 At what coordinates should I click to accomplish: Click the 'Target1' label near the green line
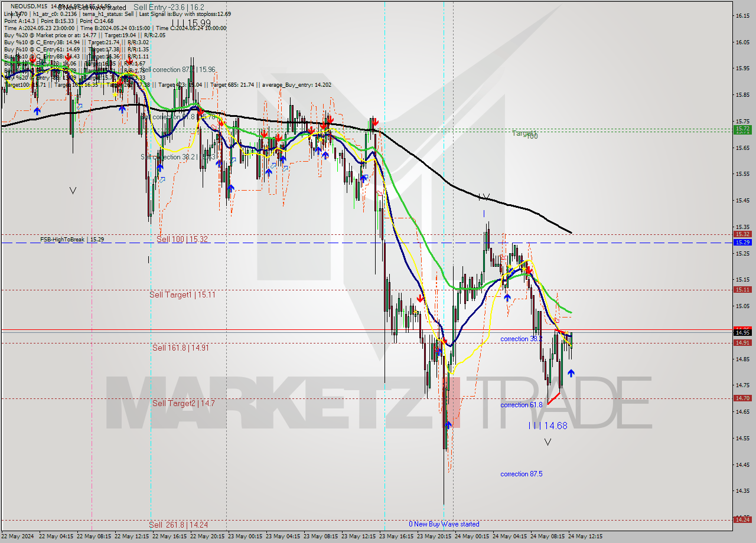524,134
